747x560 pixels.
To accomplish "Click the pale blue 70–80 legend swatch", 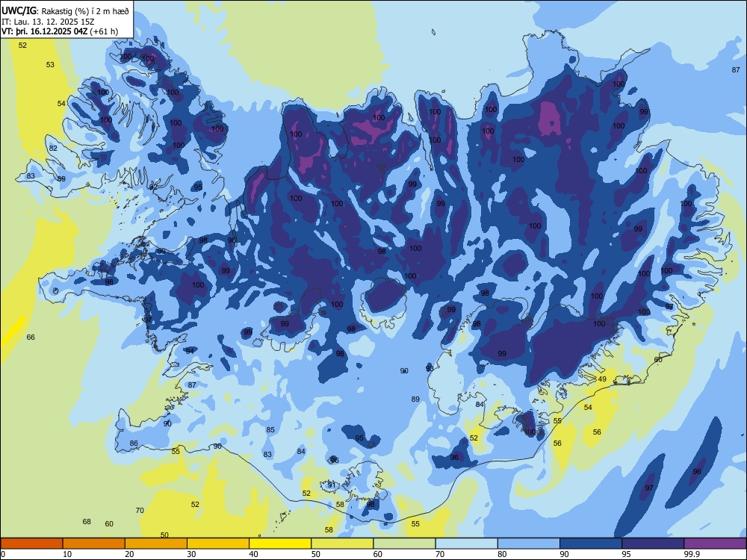I will (466, 544).
